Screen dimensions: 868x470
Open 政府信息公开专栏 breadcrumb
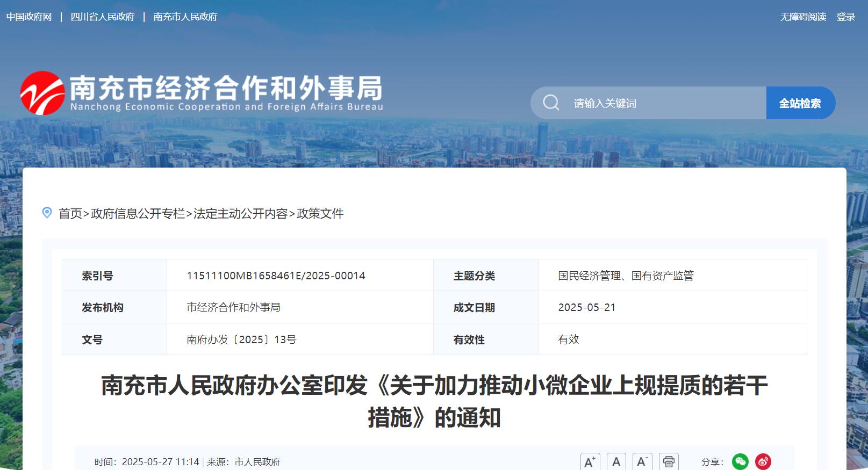[x=138, y=214]
